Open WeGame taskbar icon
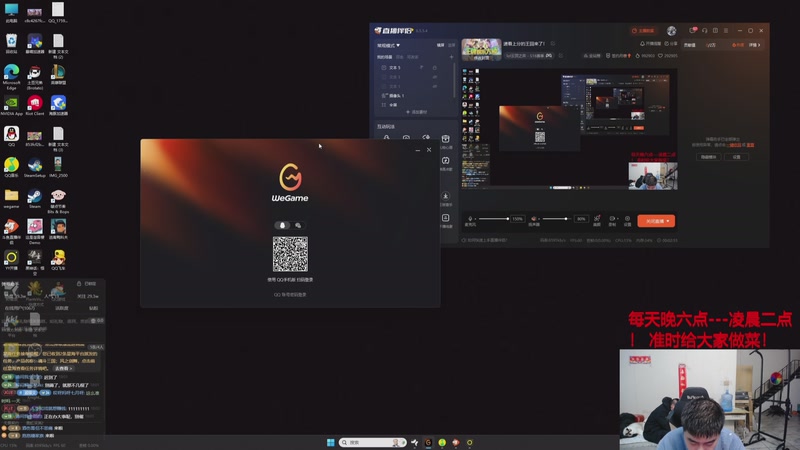The width and height of the screenshot is (800, 450). tap(429, 442)
